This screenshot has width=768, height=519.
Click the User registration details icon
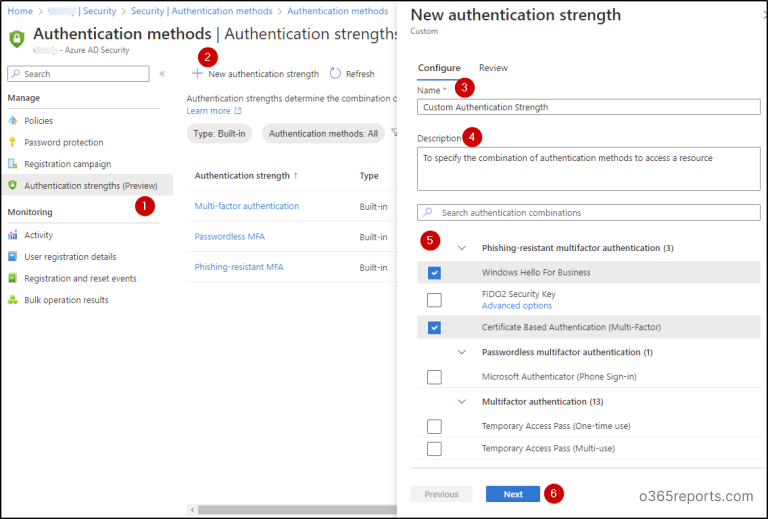[13, 257]
